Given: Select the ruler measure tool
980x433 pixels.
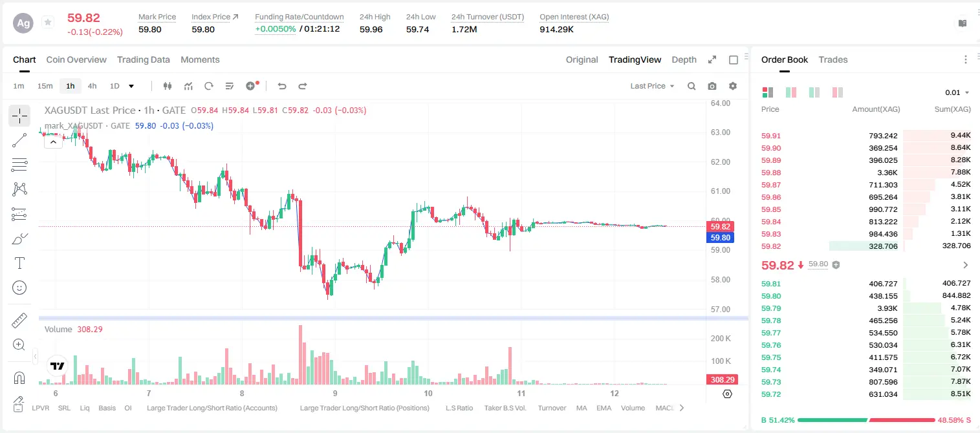Looking at the screenshot, I should tap(19, 320).
